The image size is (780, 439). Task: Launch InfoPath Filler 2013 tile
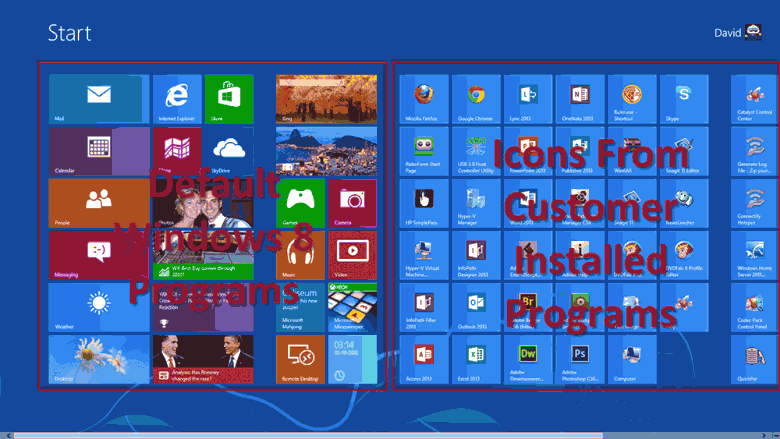pyautogui.click(x=424, y=307)
